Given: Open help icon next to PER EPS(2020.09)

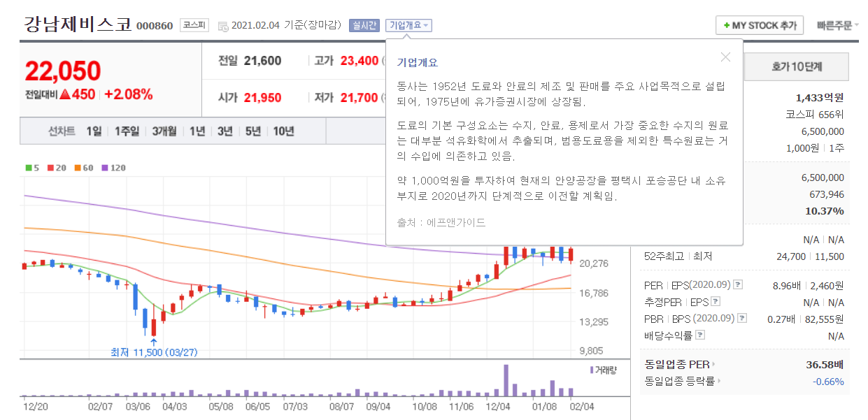Looking at the screenshot, I should 737,285.
